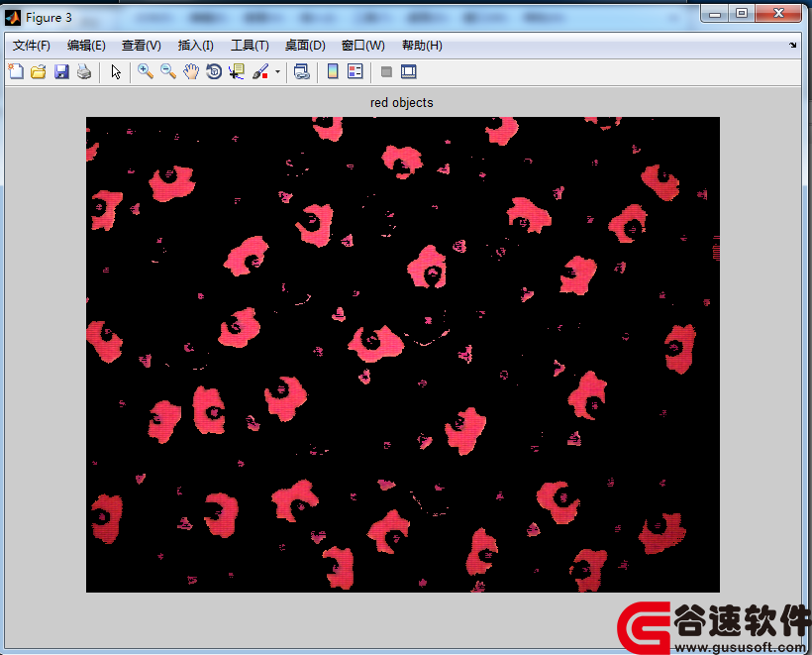The width and height of the screenshot is (812, 655).
Task: Open the 插入(I) menu
Action: 196,46
